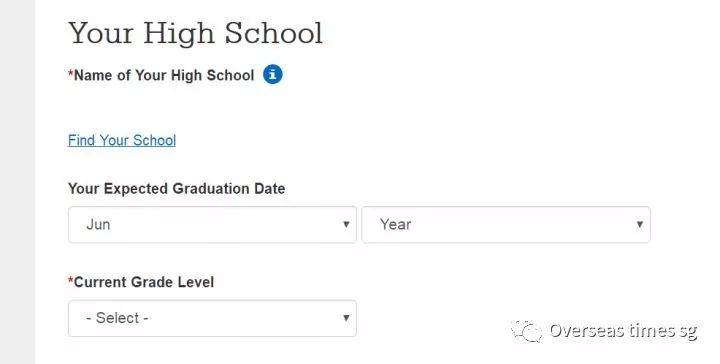This screenshot has width=720, height=364.
Task: Click the arrow on the grade level Select dropdown
Action: pos(346,318)
